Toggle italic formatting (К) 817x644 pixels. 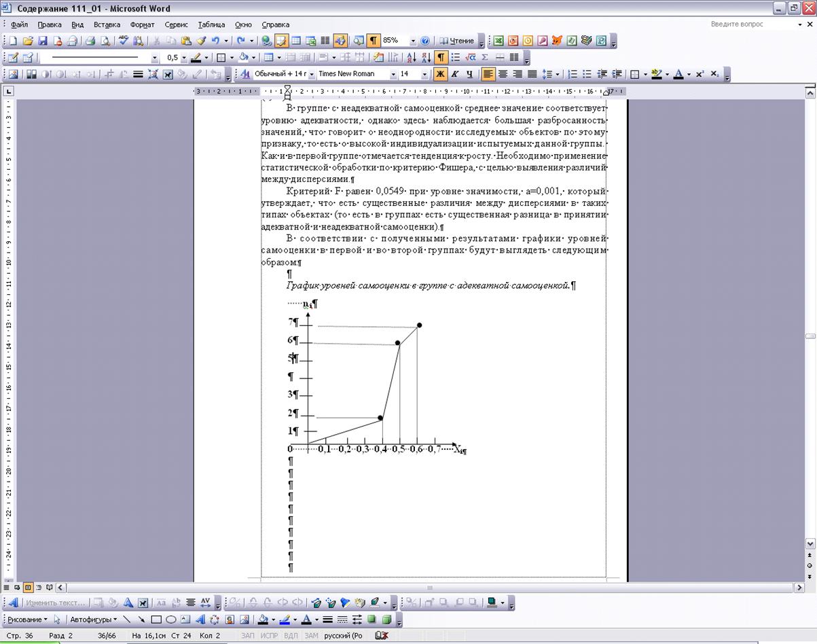[455, 74]
